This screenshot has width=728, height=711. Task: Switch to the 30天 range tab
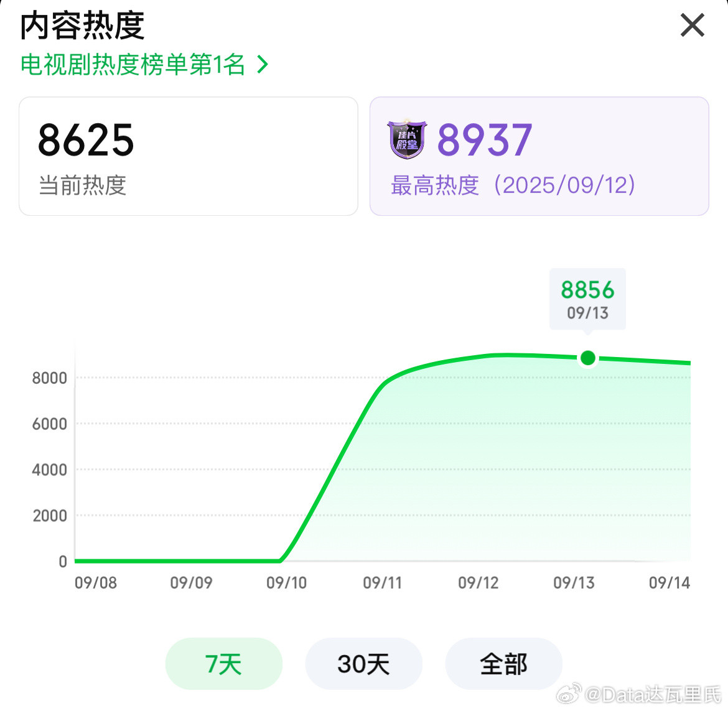click(363, 664)
